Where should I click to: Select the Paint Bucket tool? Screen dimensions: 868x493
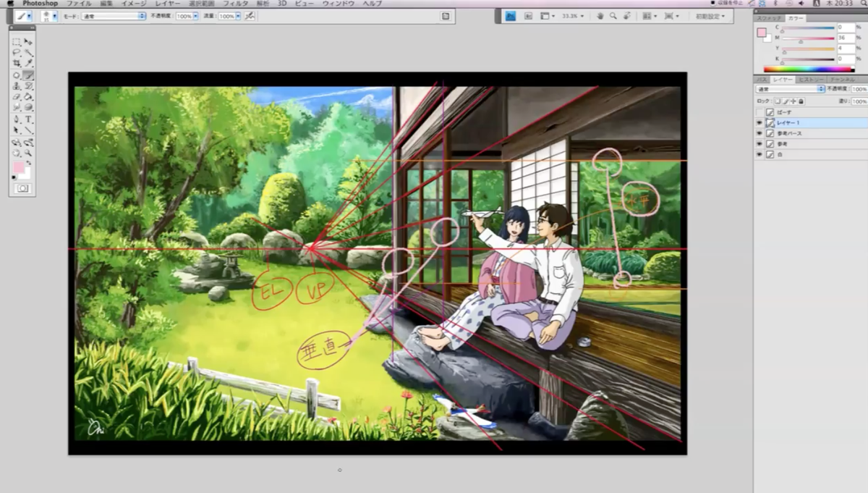[x=28, y=96]
